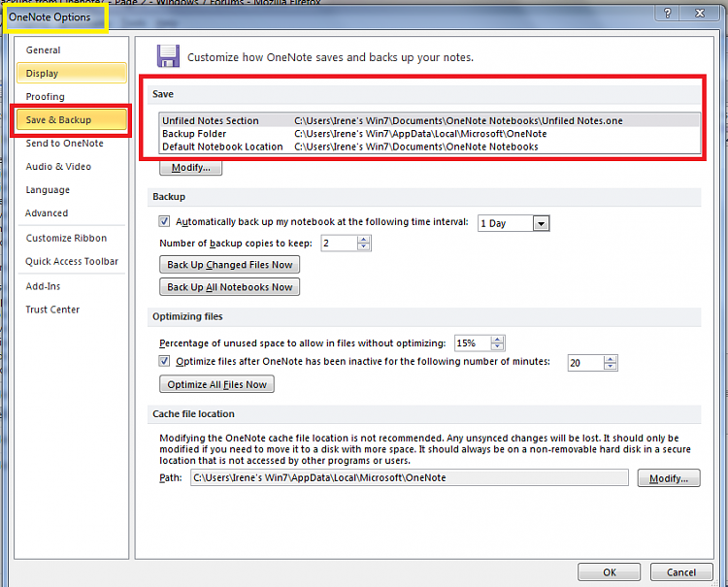Open Send to OneNote category
This screenshot has height=587, width=728.
tap(71, 144)
